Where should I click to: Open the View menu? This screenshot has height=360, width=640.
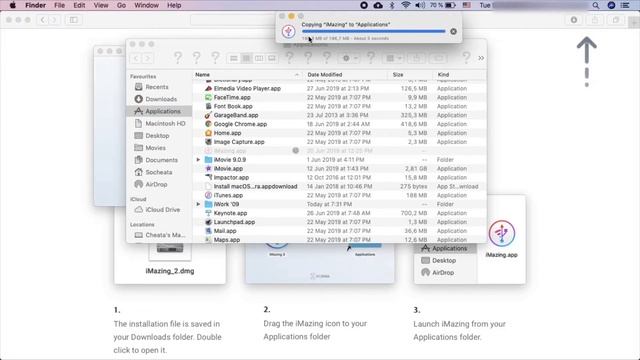[x=100, y=5]
